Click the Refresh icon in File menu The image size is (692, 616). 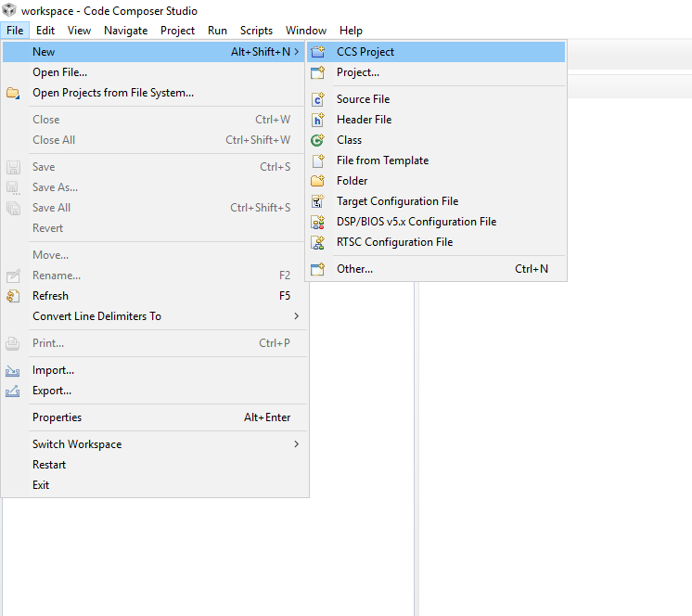[x=13, y=296]
